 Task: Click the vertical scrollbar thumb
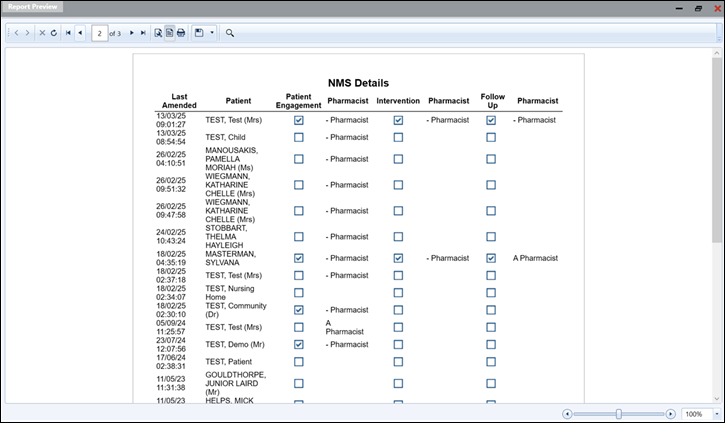[x=717, y=149]
